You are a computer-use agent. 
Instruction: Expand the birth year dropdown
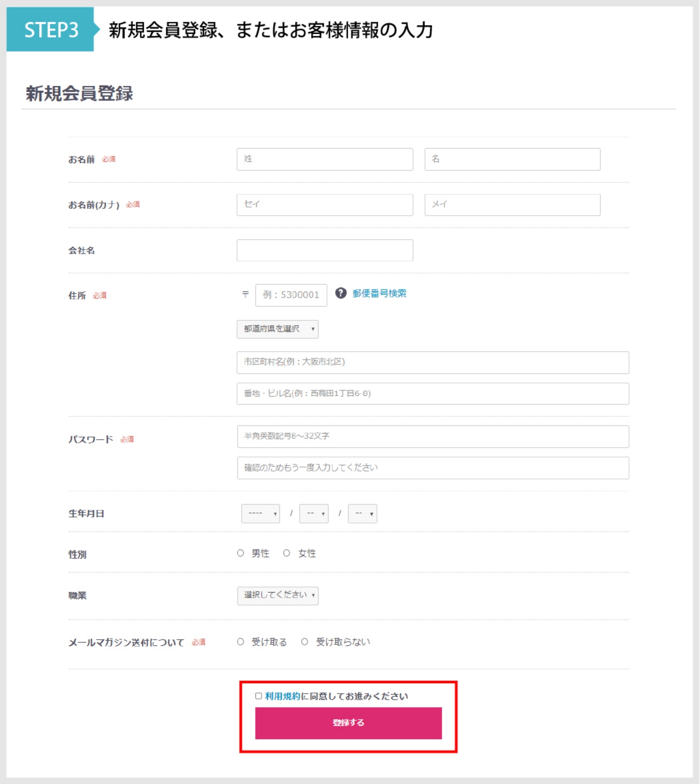tap(260, 513)
